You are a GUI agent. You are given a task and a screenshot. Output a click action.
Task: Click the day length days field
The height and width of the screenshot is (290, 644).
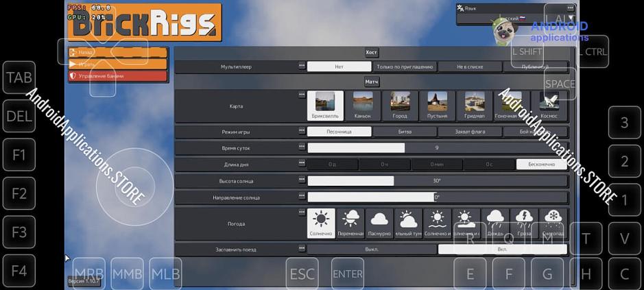click(x=333, y=165)
